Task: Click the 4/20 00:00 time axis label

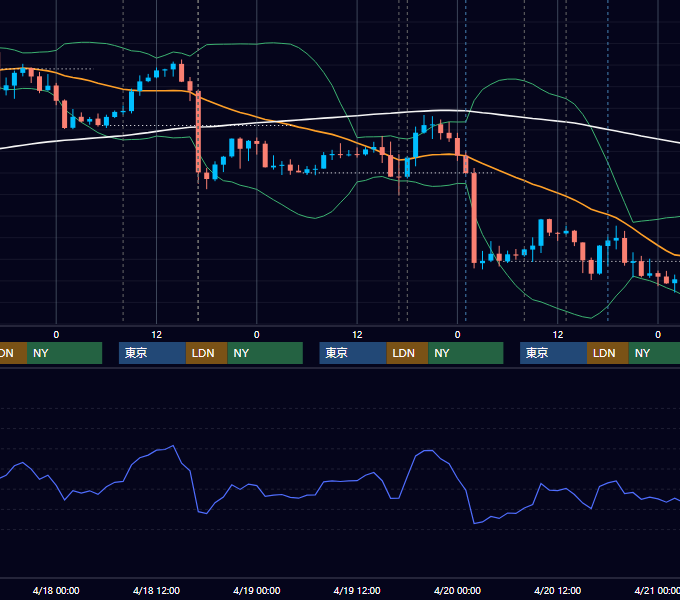Action: (457, 590)
